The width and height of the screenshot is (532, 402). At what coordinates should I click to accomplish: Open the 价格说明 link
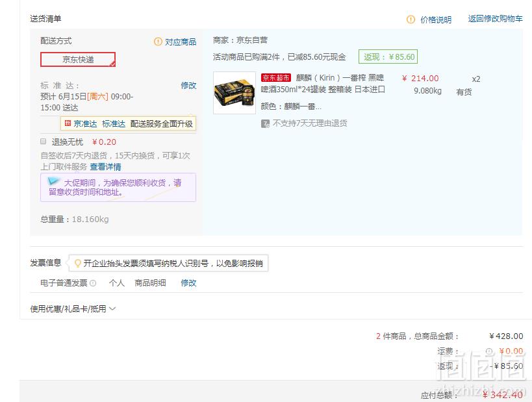click(436, 19)
